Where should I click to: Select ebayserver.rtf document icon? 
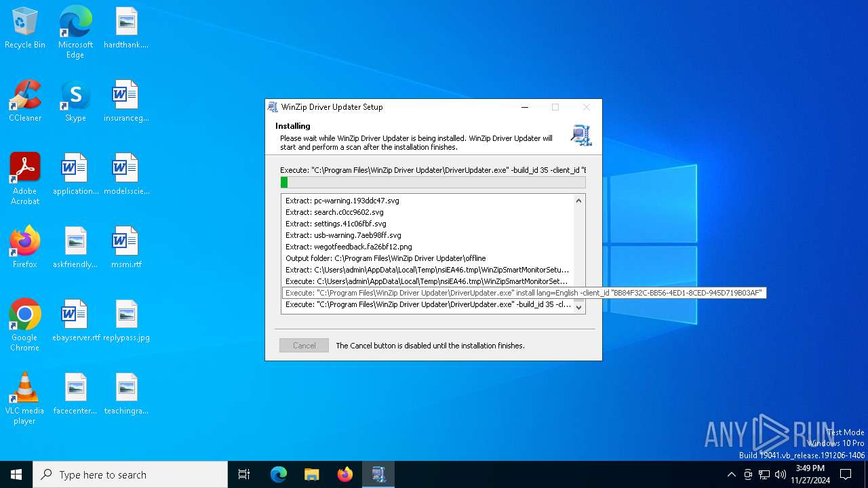(x=75, y=321)
